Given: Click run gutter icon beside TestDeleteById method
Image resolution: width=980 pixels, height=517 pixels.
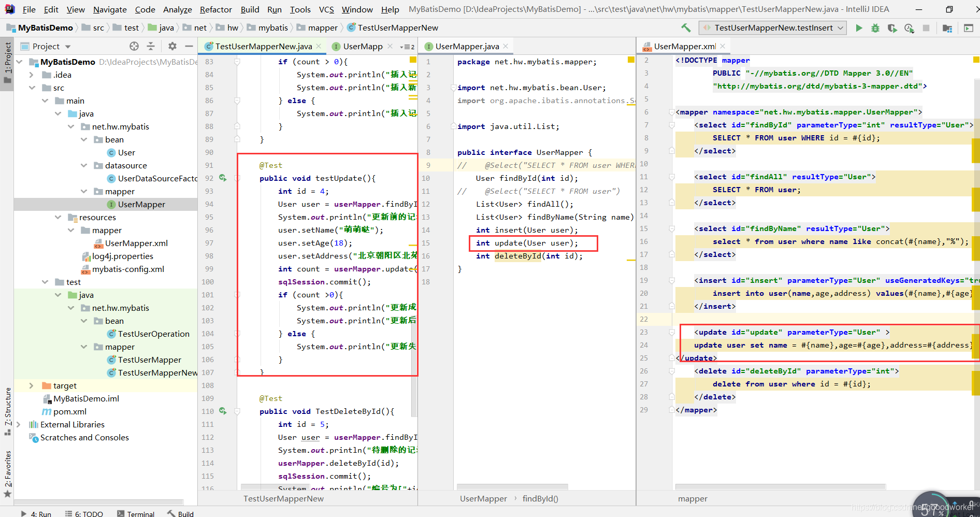Looking at the screenshot, I should coord(223,411).
